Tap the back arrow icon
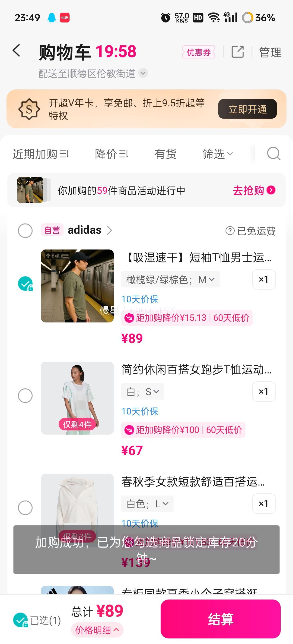This screenshot has width=293, height=644. click(x=16, y=51)
